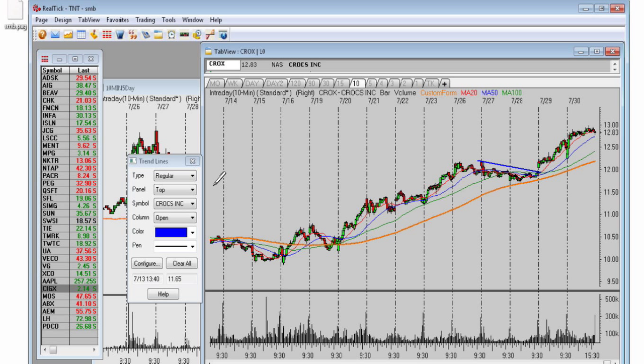
Task: Click the Help button in Trend Lines
Action: click(163, 294)
